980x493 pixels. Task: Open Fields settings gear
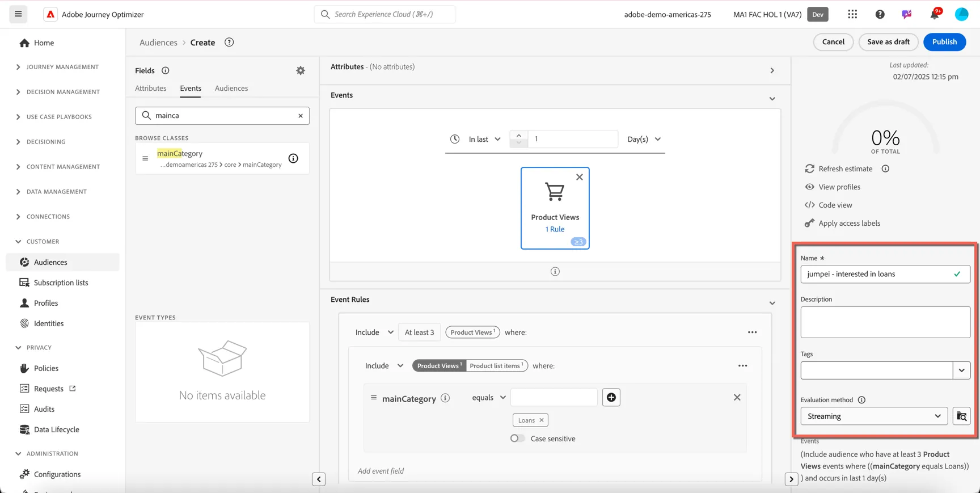coord(301,70)
